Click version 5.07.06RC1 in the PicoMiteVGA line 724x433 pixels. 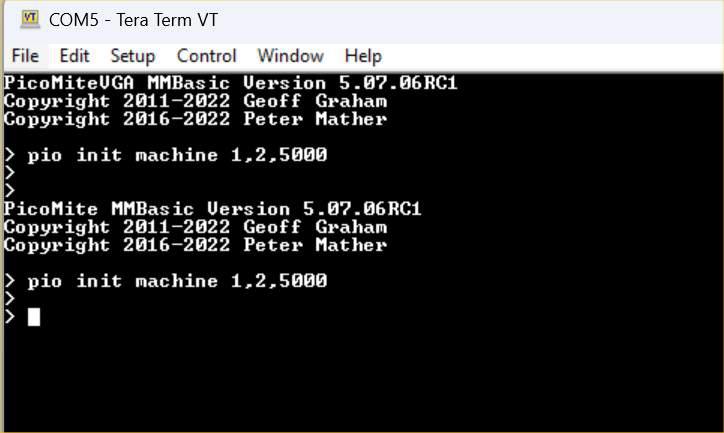click(x=392, y=83)
